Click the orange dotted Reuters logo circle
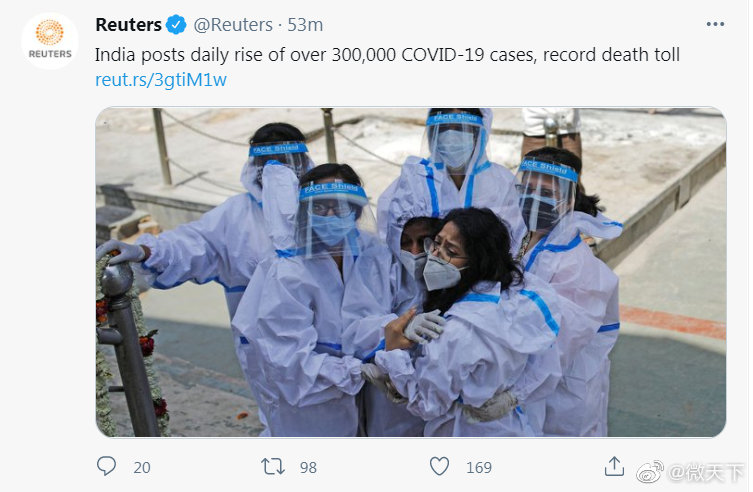The height and width of the screenshot is (492, 753). [x=49, y=32]
